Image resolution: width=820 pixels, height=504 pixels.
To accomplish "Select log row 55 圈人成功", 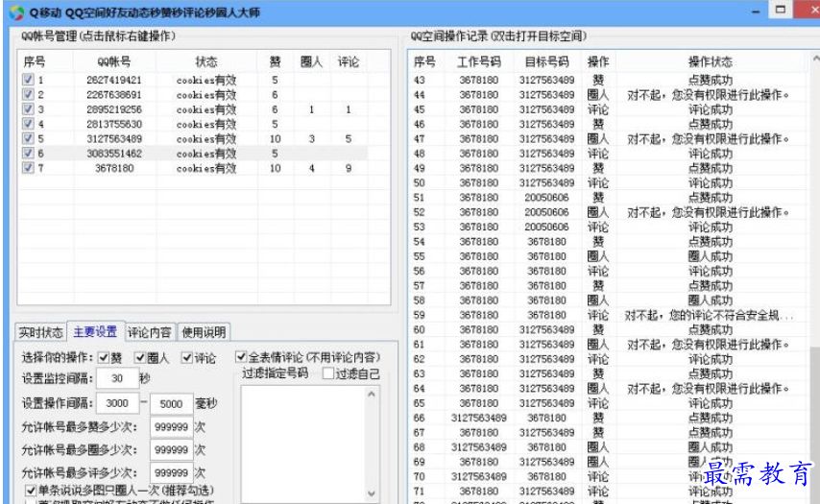I will (x=607, y=256).
